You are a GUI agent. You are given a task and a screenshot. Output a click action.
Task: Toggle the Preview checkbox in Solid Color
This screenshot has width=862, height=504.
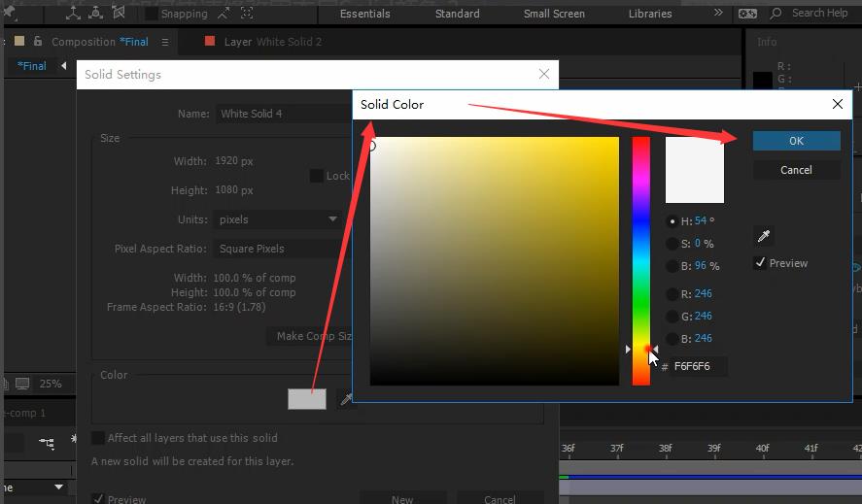pyautogui.click(x=760, y=263)
